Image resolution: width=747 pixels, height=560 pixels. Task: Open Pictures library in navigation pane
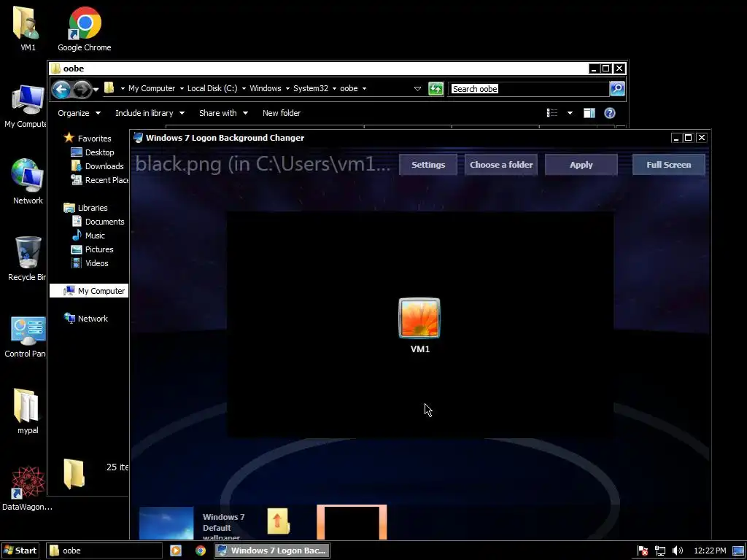coord(92,249)
